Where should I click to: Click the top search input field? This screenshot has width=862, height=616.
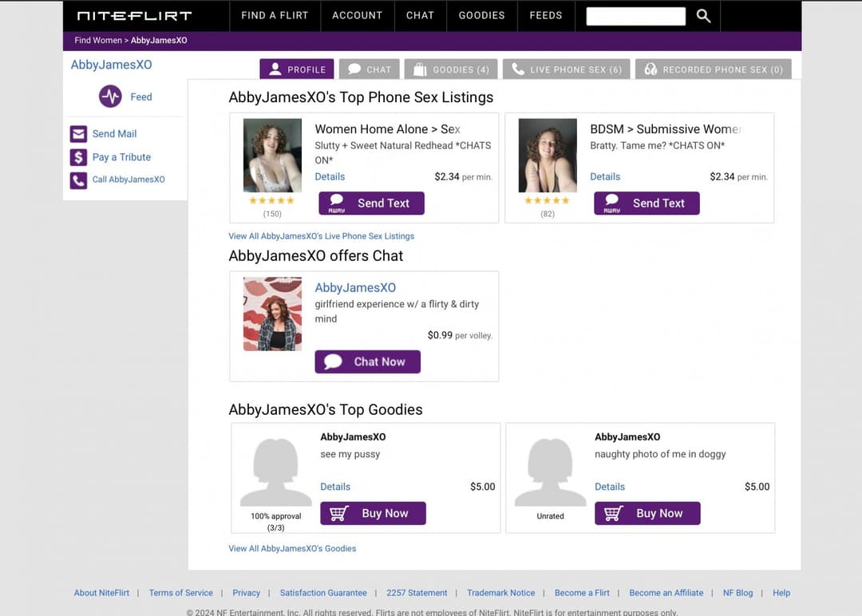(x=635, y=16)
